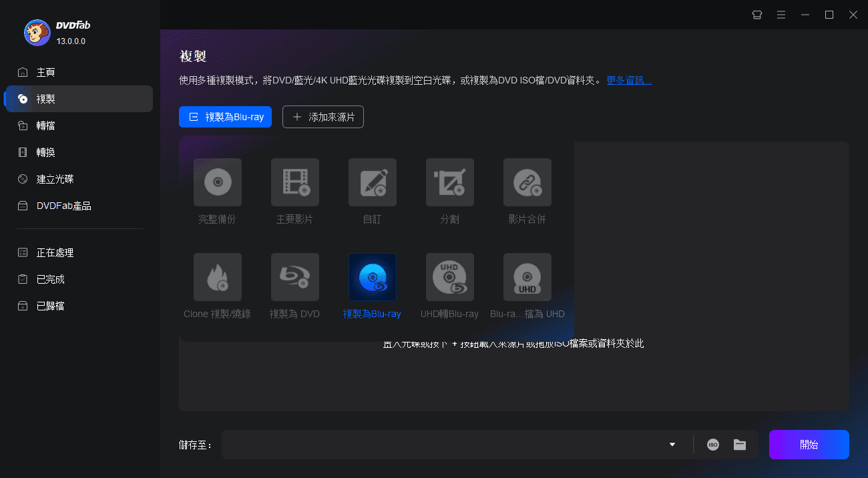This screenshot has width=868, height=478.
Task: Pick the 分割 split mode icon
Action: pos(450,182)
